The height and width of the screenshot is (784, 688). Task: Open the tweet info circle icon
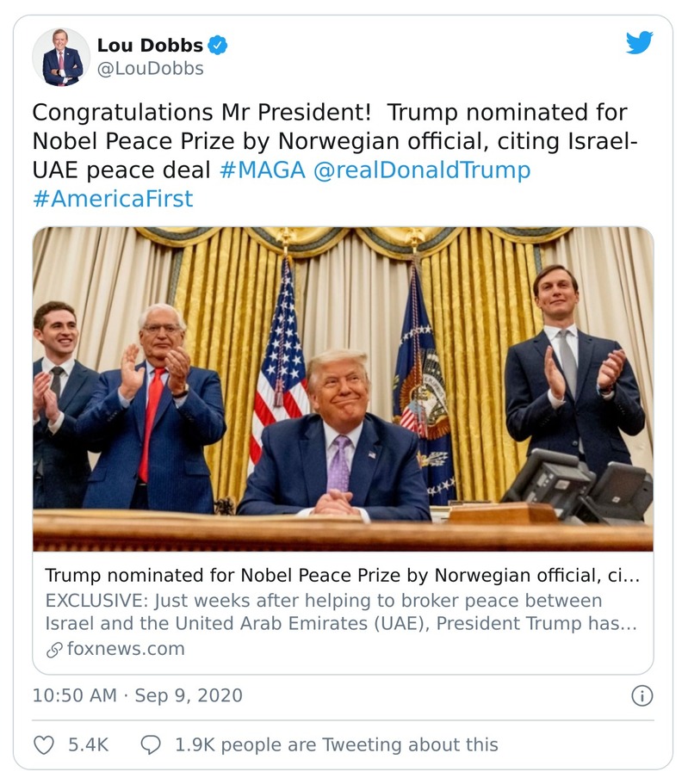tap(644, 694)
